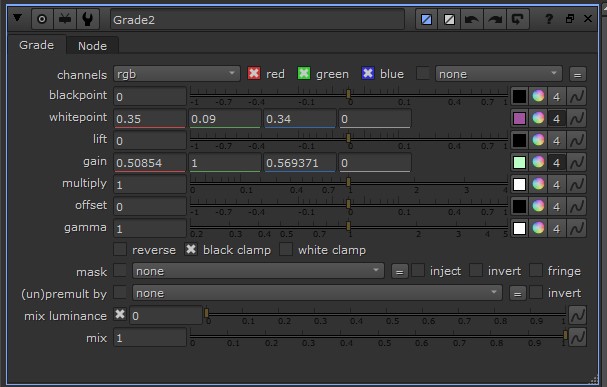The width and height of the screenshot is (607, 387).
Task: Collapse the Grade2 panel with the arrow
Action: (17, 18)
